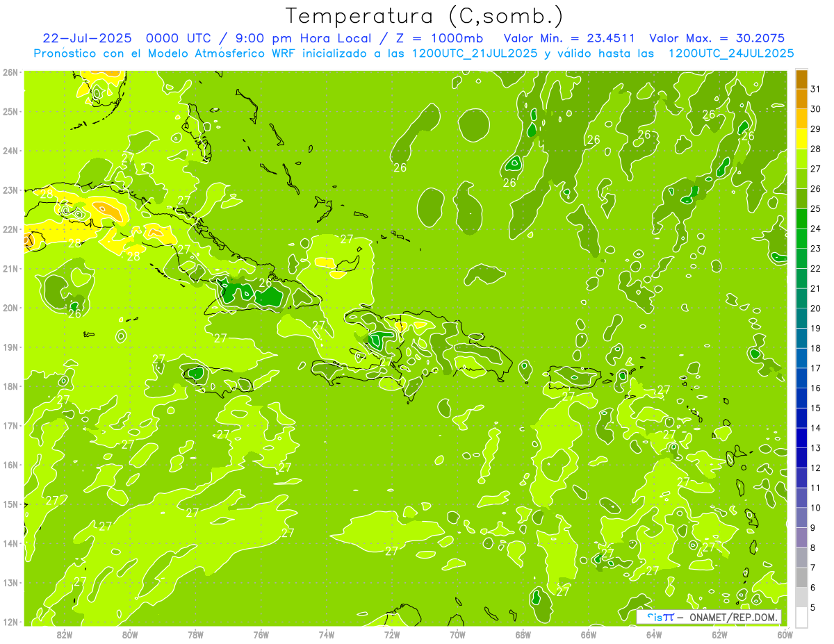The height and width of the screenshot is (644, 834).
Task: Click the '5' color scale label
Action: [813, 607]
